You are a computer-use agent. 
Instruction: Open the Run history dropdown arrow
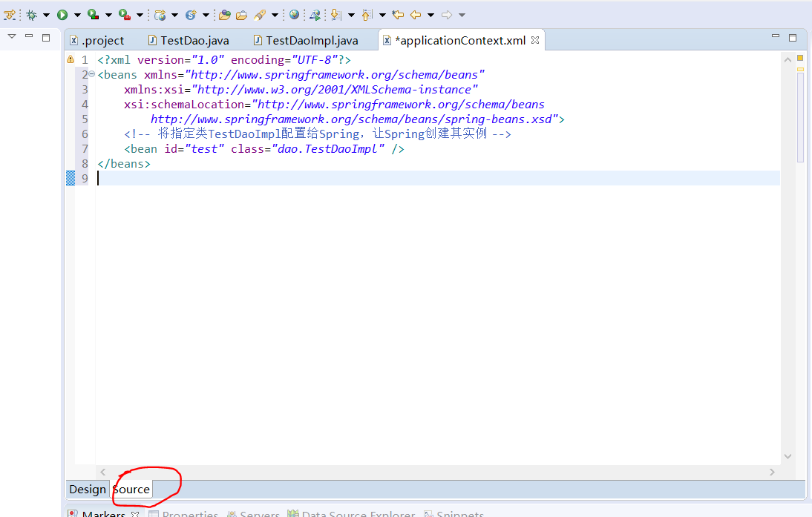click(x=76, y=14)
